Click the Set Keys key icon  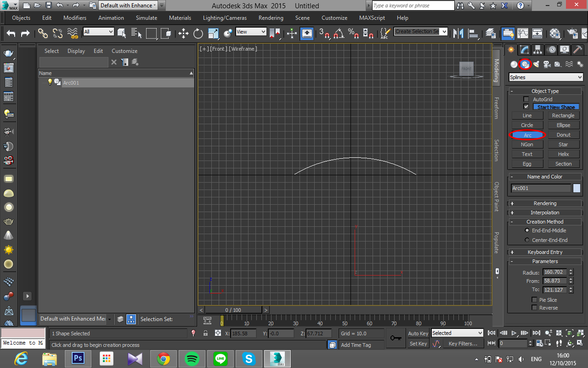pos(396,338)
